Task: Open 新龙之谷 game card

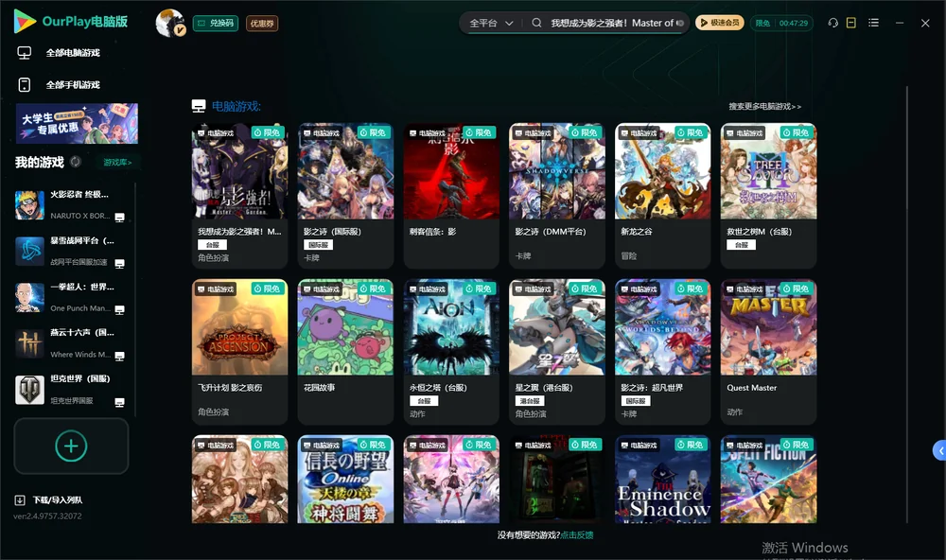Action: [x=662, y=196]
